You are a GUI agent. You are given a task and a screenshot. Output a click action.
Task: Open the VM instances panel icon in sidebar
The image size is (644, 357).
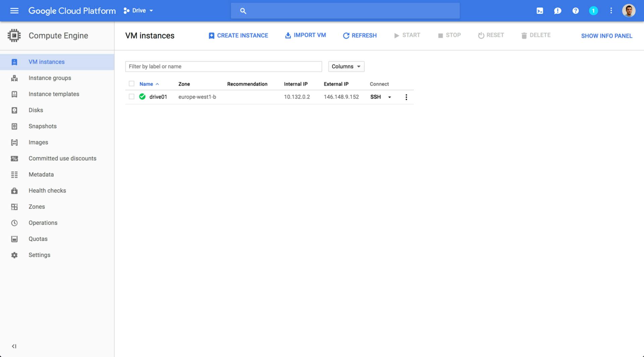pyautogui.click(x=14, y=62)
